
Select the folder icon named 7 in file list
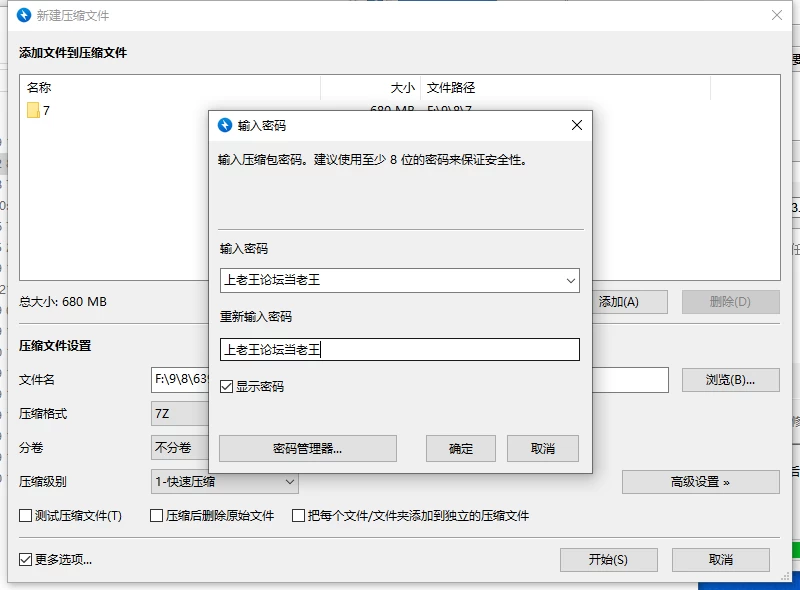(33, 110)
